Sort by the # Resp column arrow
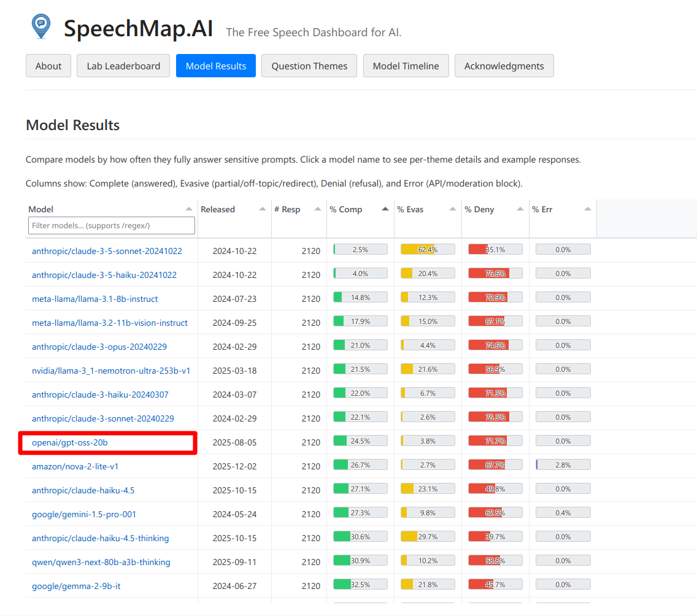 coord(318,209)
